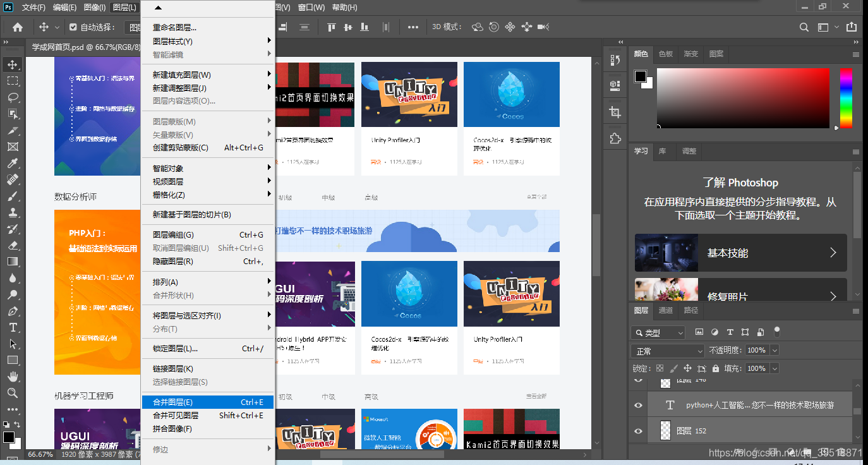Select the Eraser tool
The width and height of the screenshot is (868, 465).
click(13, 245)
